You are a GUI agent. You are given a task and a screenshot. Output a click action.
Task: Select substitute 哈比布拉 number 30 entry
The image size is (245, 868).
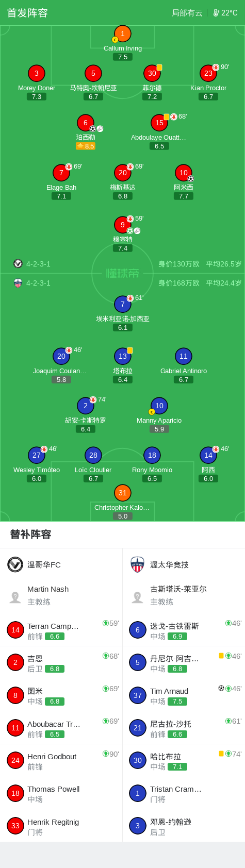click(184, 760)
